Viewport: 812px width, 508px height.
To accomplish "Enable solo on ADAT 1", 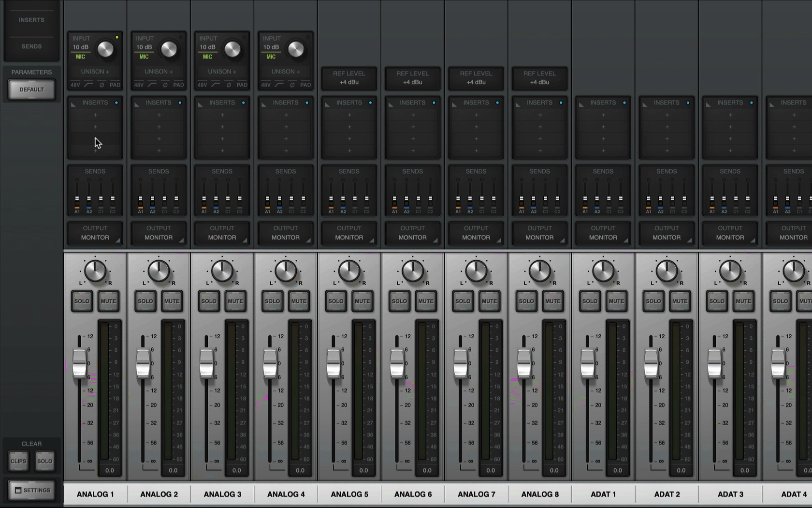I will pyautogui.click(x=590, y=301).
